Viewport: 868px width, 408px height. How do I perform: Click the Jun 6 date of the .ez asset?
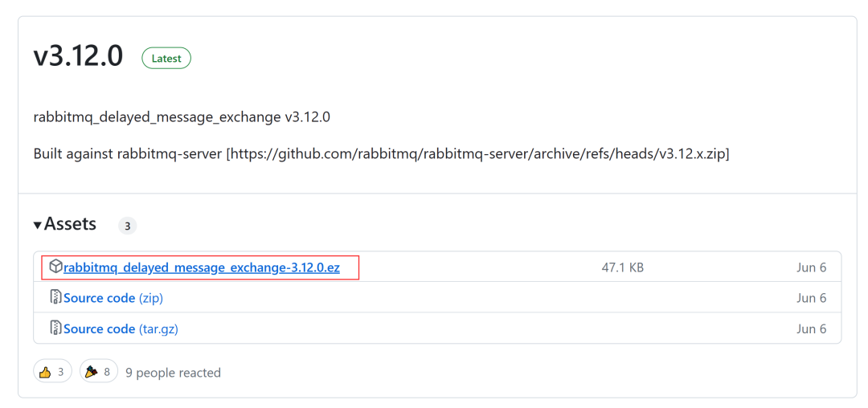(811, 267)
